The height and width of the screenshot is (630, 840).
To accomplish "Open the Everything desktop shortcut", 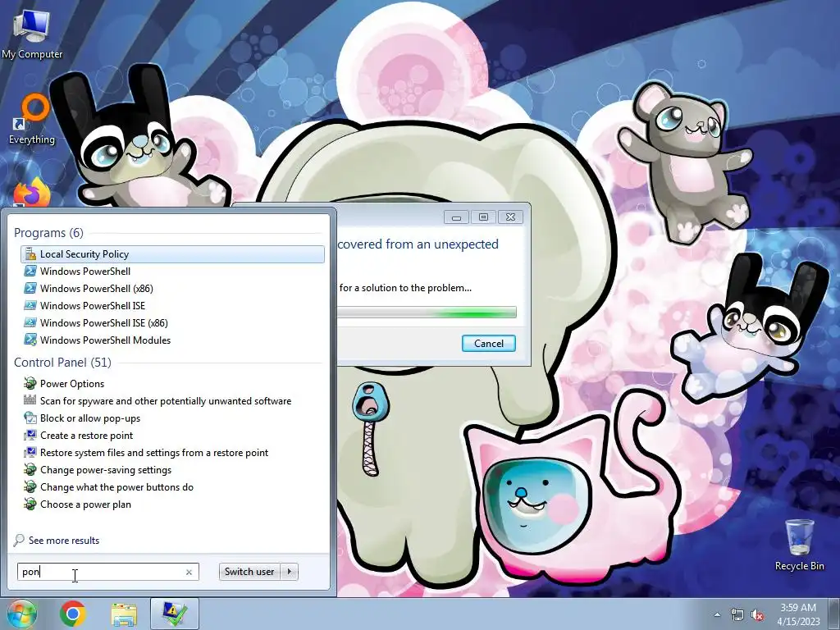I will [32, 119].
